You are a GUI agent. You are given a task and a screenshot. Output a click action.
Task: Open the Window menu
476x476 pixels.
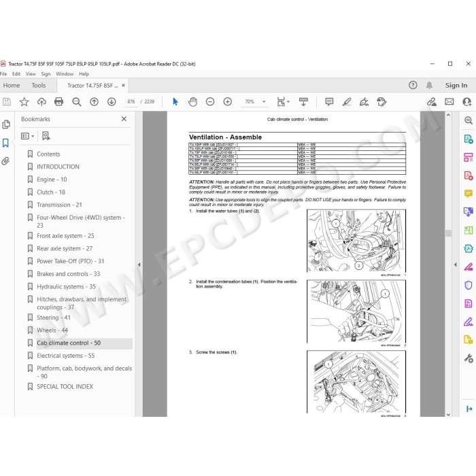(x=65, y=73)
